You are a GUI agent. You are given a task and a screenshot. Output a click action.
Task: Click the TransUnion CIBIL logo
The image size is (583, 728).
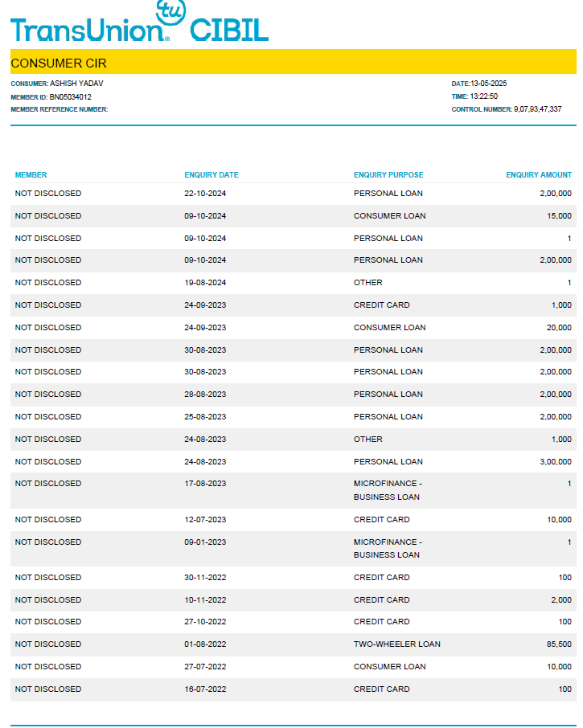pyautogui.click(x=138, y=26)
